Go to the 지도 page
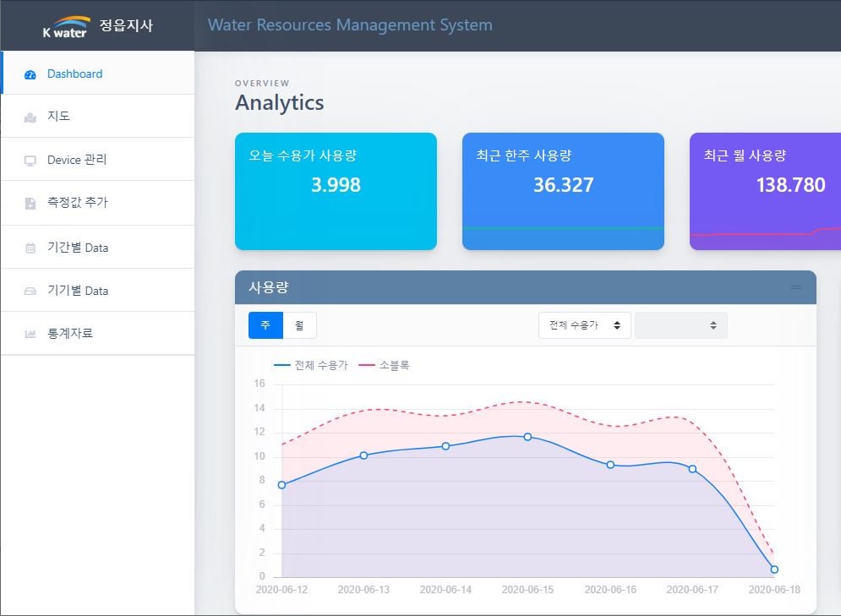 (x=97, y=116)
